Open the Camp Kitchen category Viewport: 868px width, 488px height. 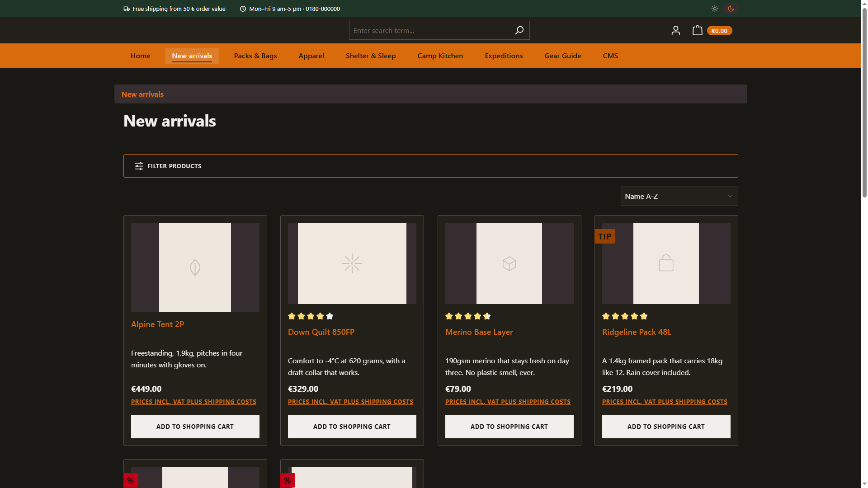coord(440,56)
